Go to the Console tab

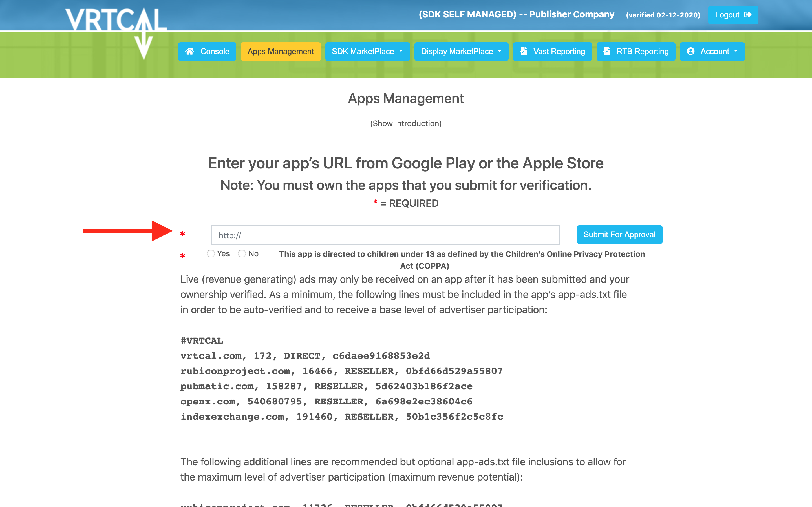point(215,51)
